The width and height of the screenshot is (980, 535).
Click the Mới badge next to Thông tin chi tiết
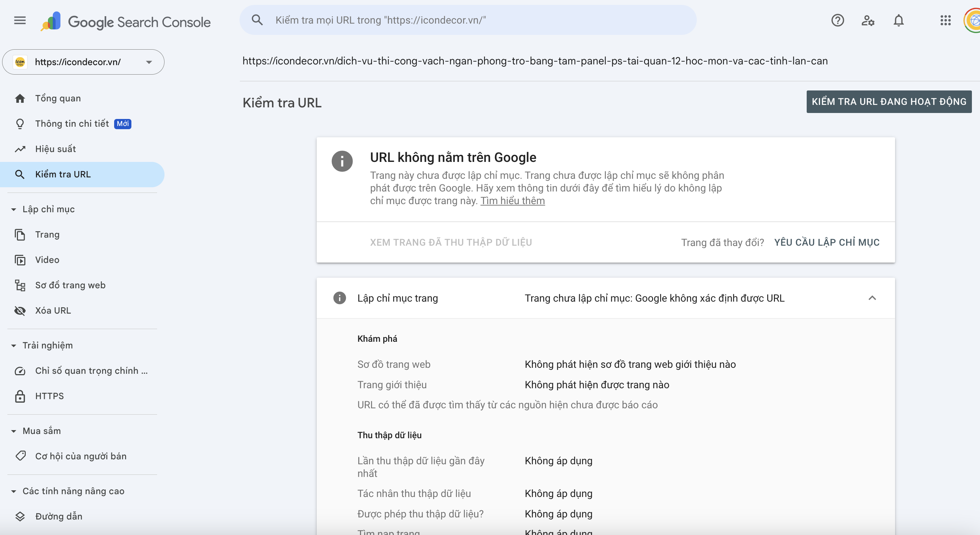click(123, 124)
